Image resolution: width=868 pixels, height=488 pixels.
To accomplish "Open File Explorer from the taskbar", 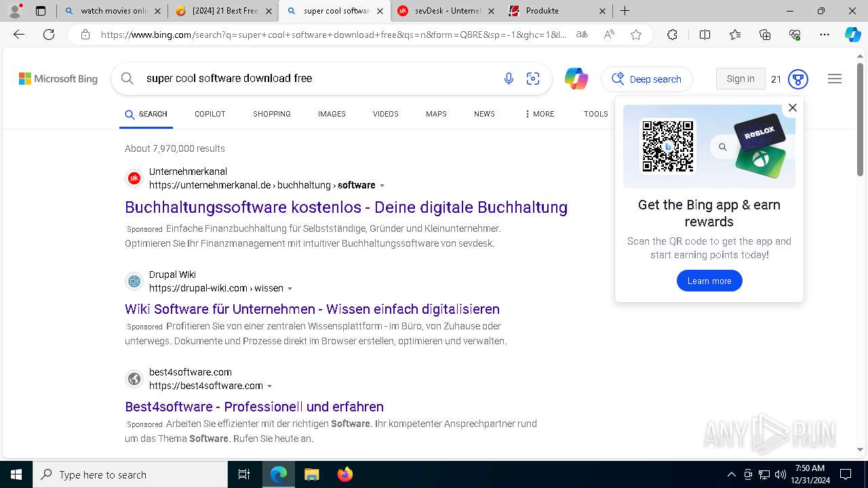I will point(311,474).
